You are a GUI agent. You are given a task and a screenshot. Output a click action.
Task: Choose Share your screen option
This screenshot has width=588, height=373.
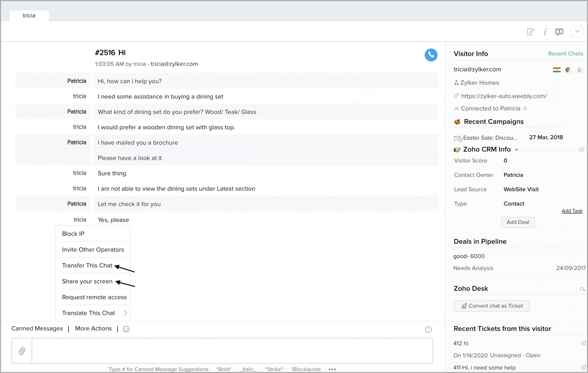(x=87, y=281)
